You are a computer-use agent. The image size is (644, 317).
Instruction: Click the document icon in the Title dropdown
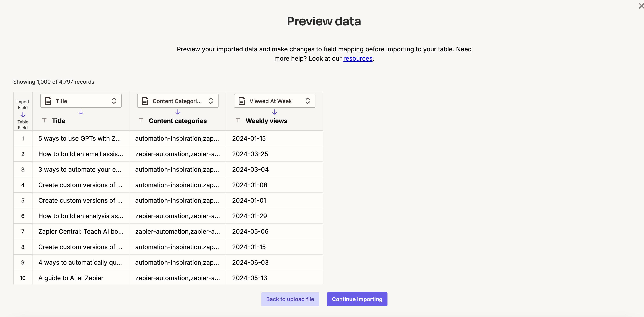coord(48,101)
